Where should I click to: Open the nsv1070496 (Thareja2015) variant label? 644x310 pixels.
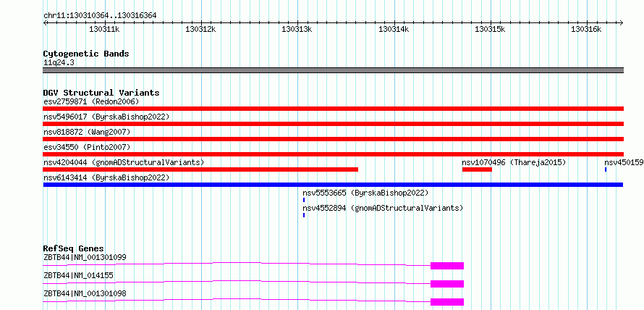tap(514, 162)
